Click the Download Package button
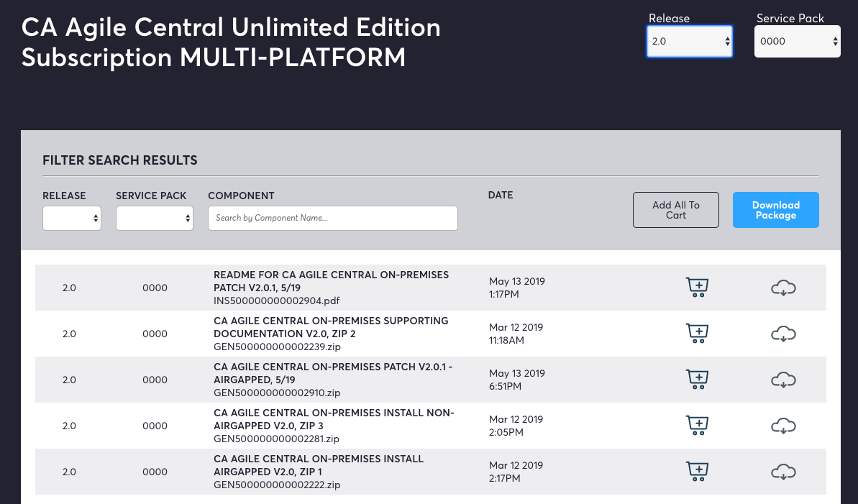 (776, 210)
